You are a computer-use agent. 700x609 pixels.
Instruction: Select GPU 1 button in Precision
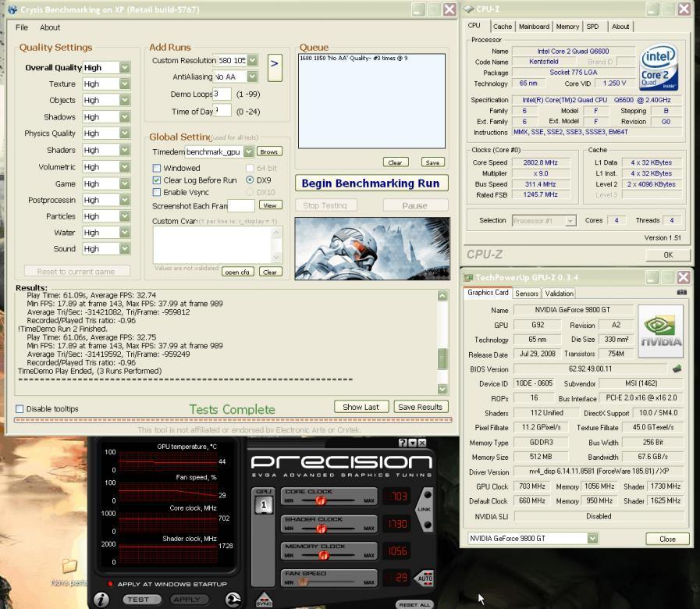pos(264,503)
